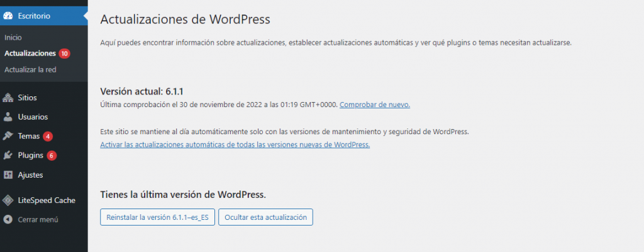
Task: Click the Temas paintbrush icon
Action: pos(8,136)
